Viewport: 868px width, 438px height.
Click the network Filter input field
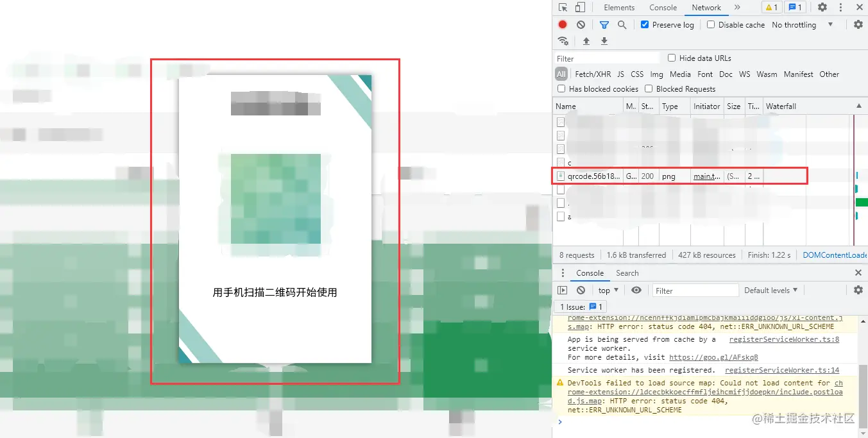[x=606, y=58]
